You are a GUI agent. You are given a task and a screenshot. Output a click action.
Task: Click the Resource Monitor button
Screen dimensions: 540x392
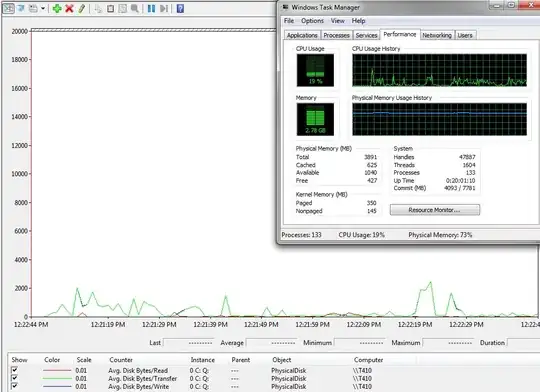(435, 210)
